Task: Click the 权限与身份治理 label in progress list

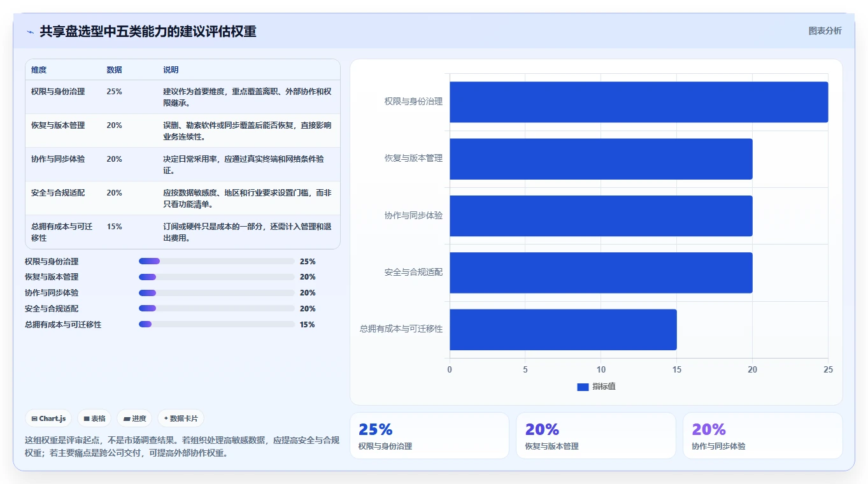Action: [52, 262]
